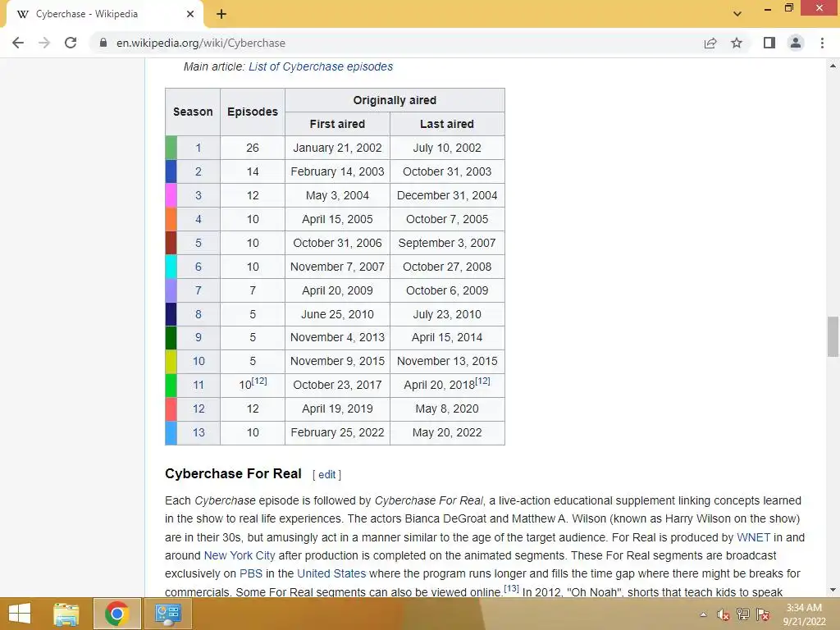Viewport: 840px width, 630px height.
Task: Click the 'Episodes' column header
Action: (253, 112)
